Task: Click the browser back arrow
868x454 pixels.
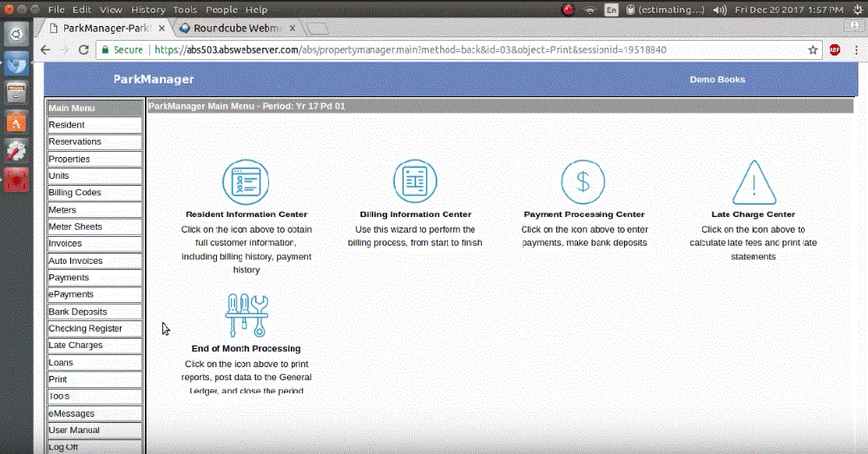Action: click(45, 49)
